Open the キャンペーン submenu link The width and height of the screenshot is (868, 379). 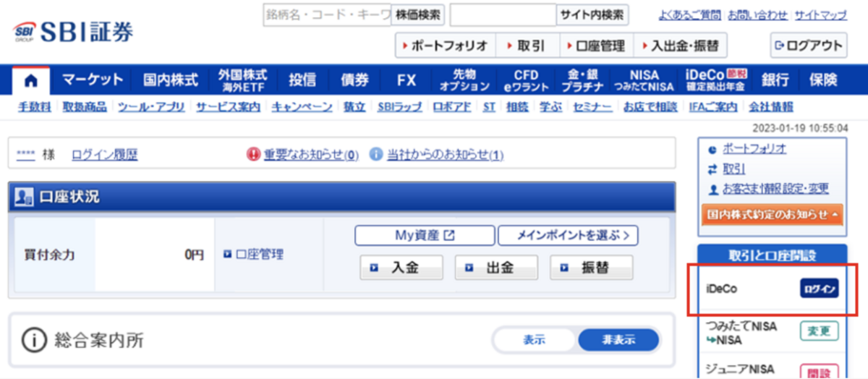tap(302, 107)
